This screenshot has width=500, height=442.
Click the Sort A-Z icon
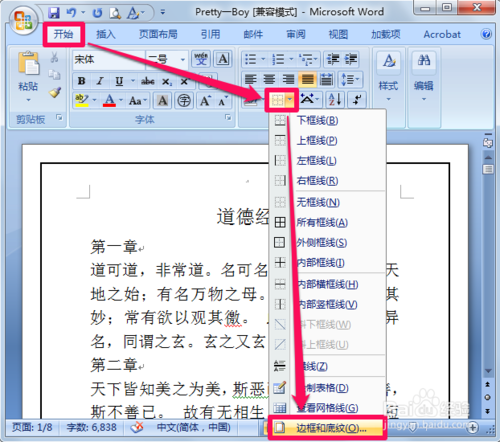335,100
